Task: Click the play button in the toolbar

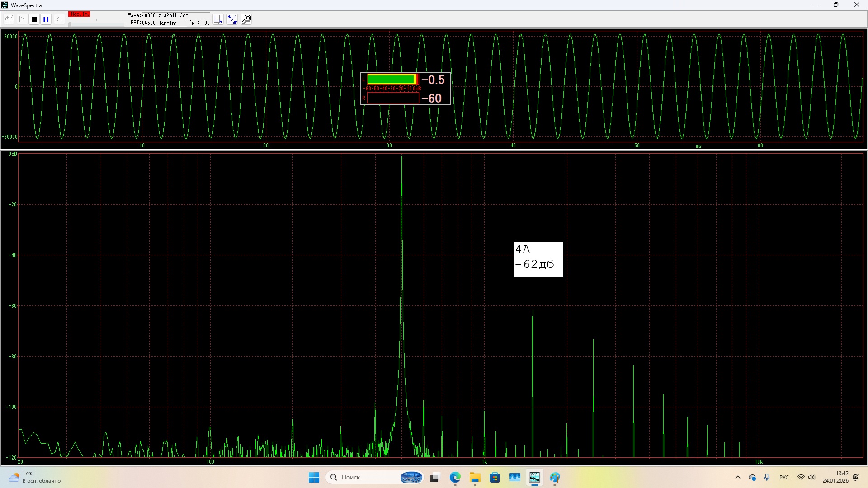Action: point(22,19)
